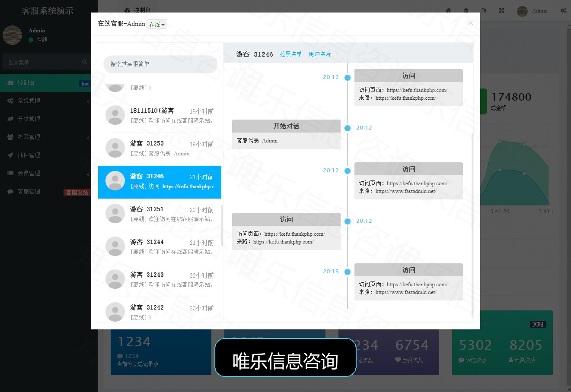
Task: Click the 控制台 dashboard icon in sidebar
Action: [10, 83]
